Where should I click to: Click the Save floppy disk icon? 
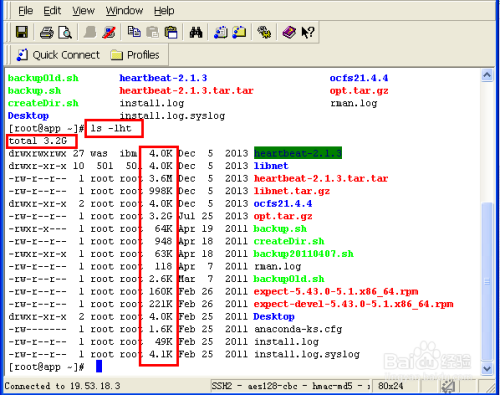[22, 32]
